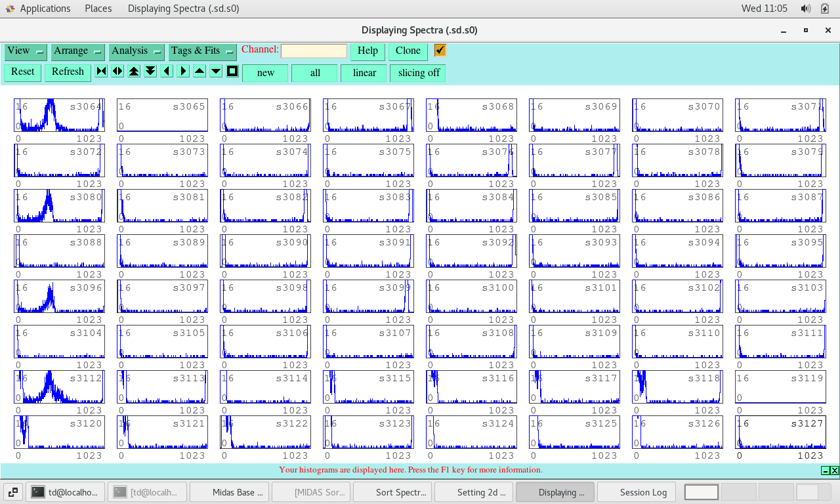
Task: Select the s3064 spectrum histogram
Action: tap(59, 115)
